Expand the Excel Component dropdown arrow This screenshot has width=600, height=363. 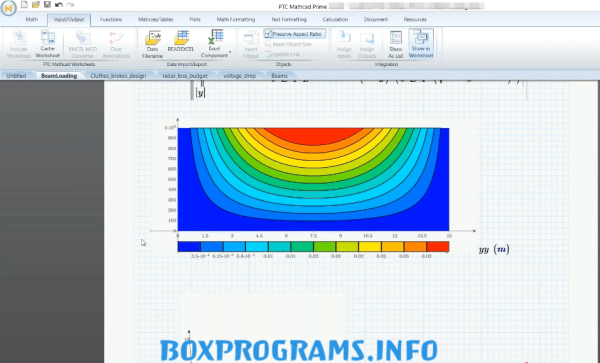(230, 52)
